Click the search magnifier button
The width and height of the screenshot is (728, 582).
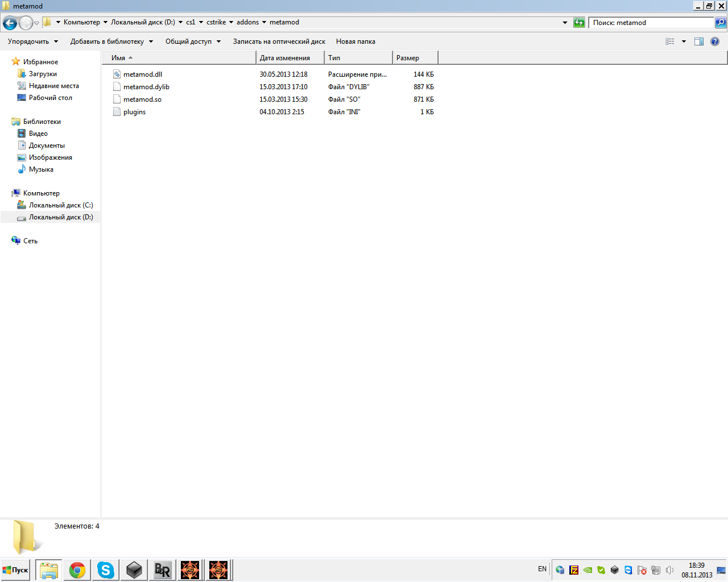pyautogui.click(x=721, y=23)
